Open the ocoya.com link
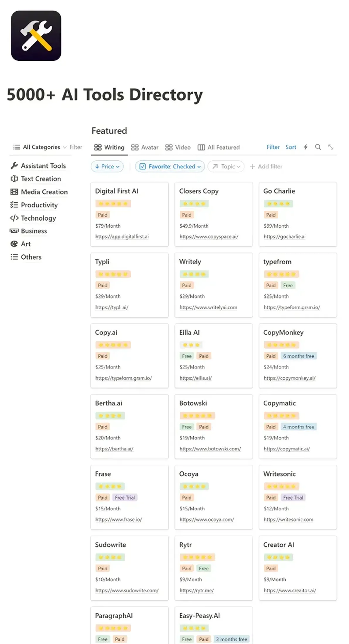Image resolution: width=349 pixels, height=644 pixels. pos(207,519)
